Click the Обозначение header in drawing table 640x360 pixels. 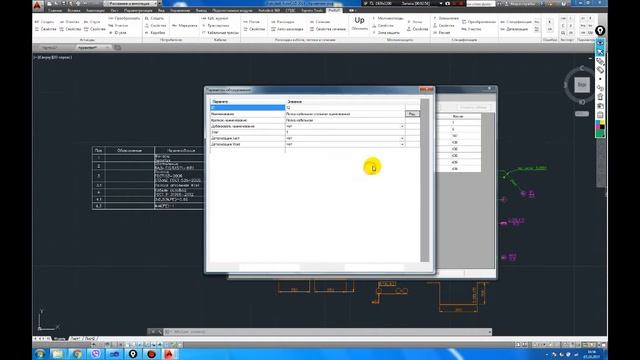pyautogui.click(x=129, y=151)
